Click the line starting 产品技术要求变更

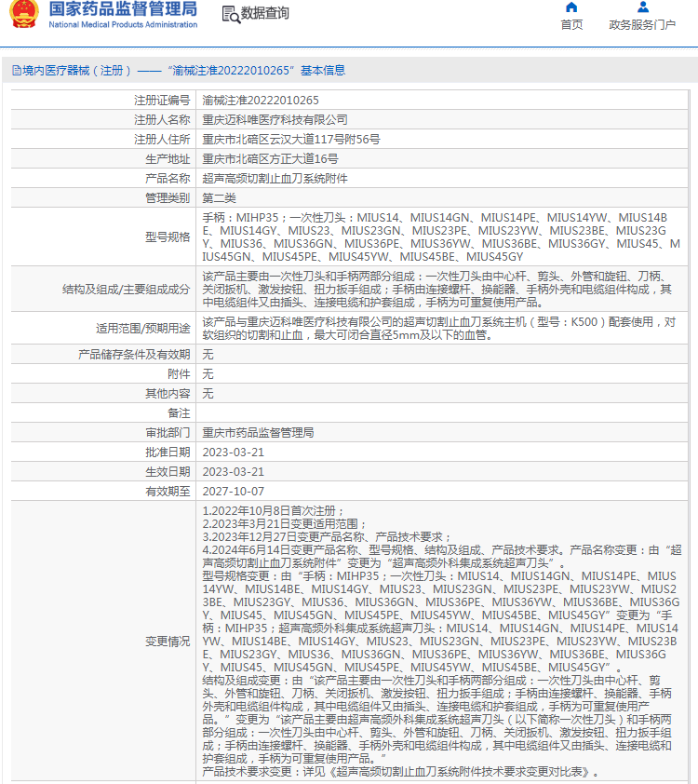click(401, 772)
